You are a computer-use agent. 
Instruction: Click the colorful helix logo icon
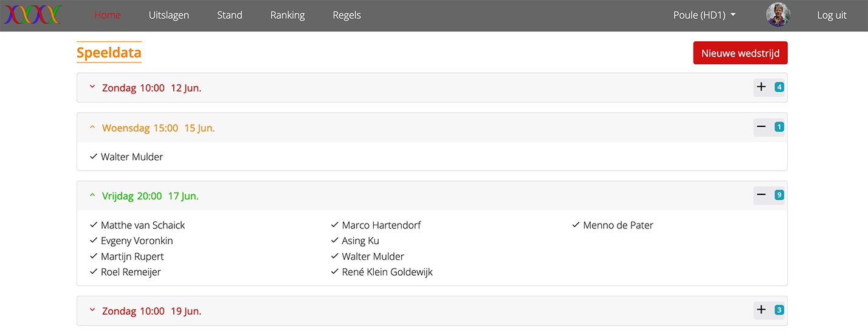point(33,15)
